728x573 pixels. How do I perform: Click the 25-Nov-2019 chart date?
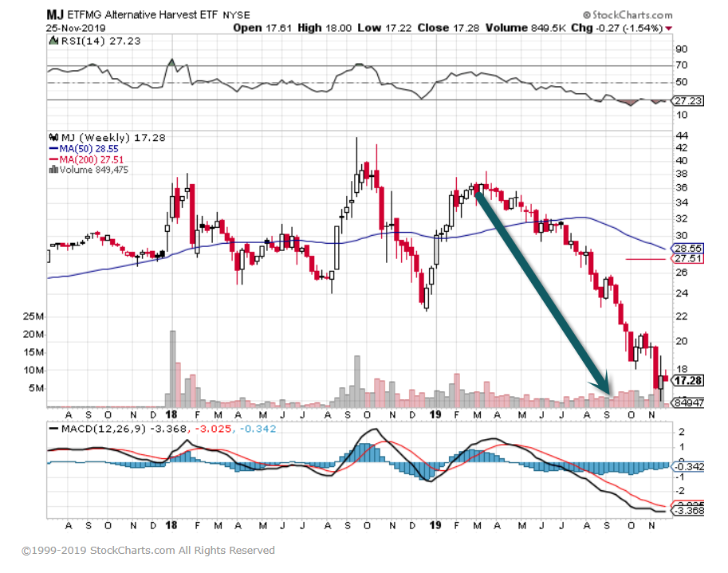pos(75,28)
